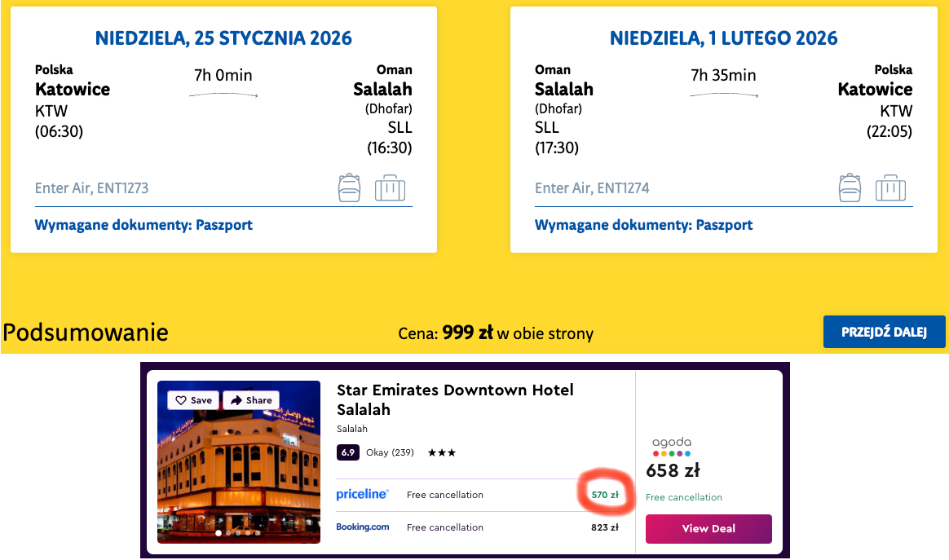Click the Booking.com logo

click(363, 527)
